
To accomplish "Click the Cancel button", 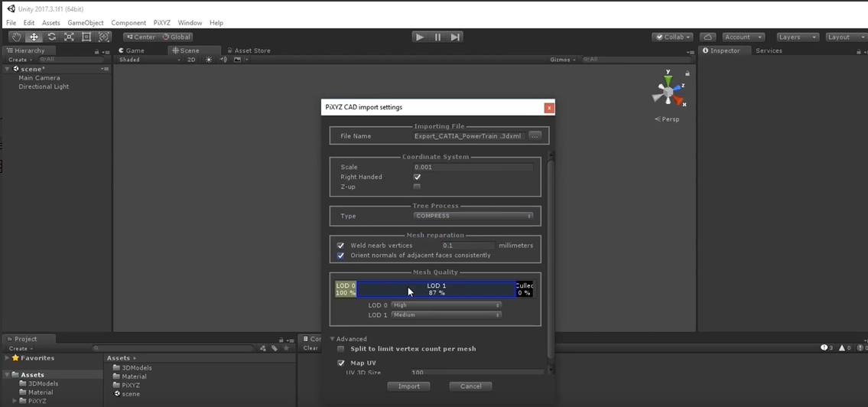I will 470,386.
